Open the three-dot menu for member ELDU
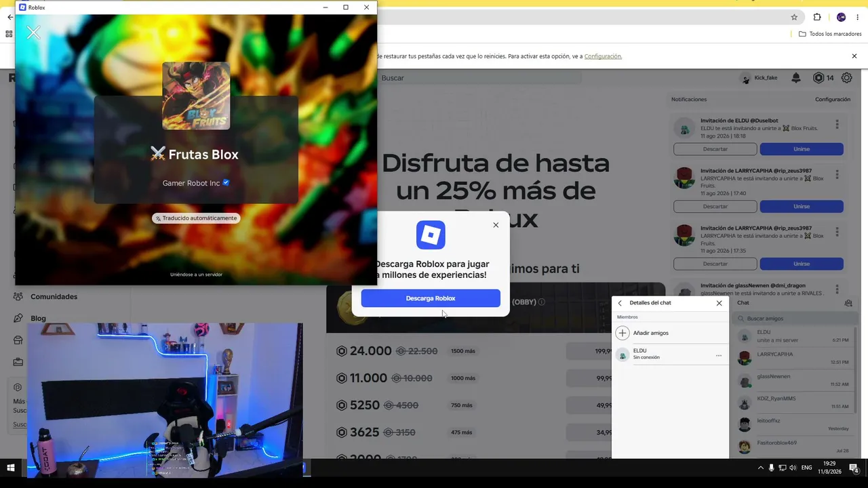Image resolution: width=868 pixels, height=488 pixels. [719, 355]
